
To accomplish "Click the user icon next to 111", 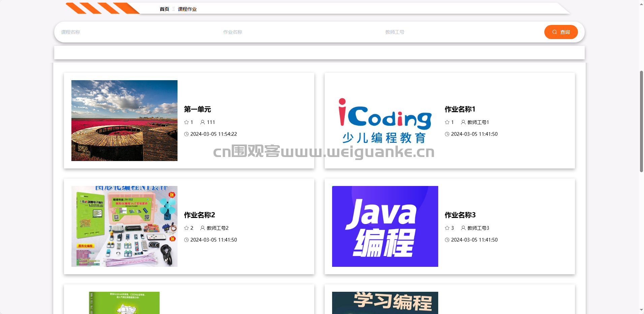I will click(x=202, y=122).
